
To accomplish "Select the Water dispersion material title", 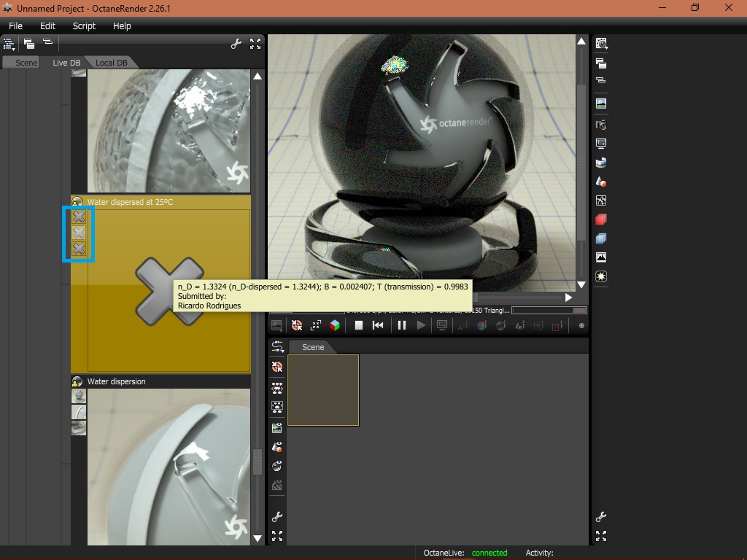I will click(x=116, y=381).
